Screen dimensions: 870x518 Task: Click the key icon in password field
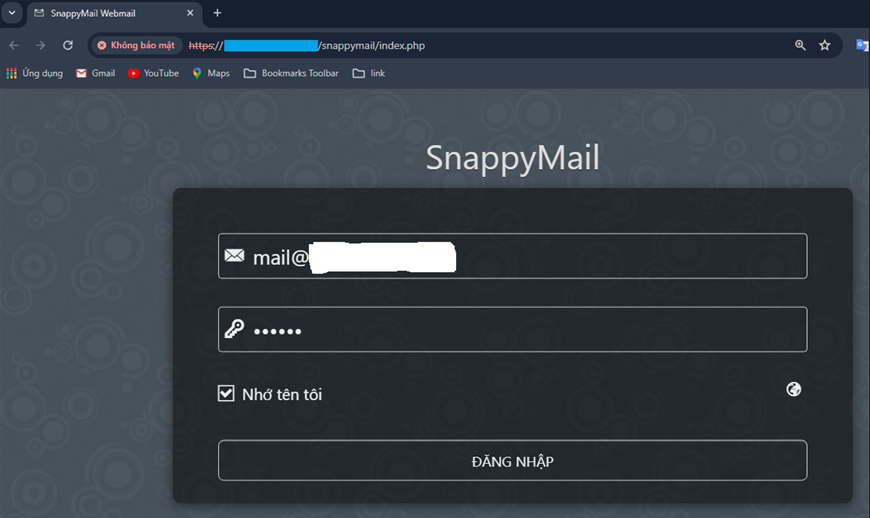coord(234,329)
